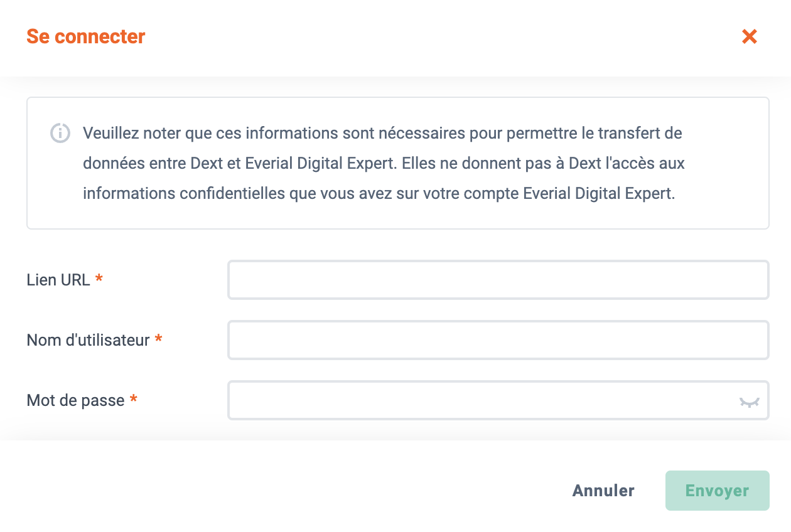This screenshot has width=791, height=532.
Task: Click the Lien URL field label
Action: pyautogui.click(x=58, y=280)
